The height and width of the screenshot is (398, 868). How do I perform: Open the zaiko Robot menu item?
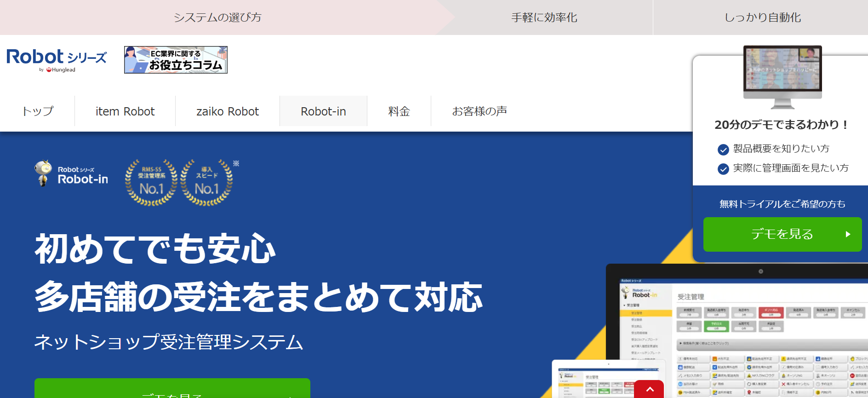point(228,111)
